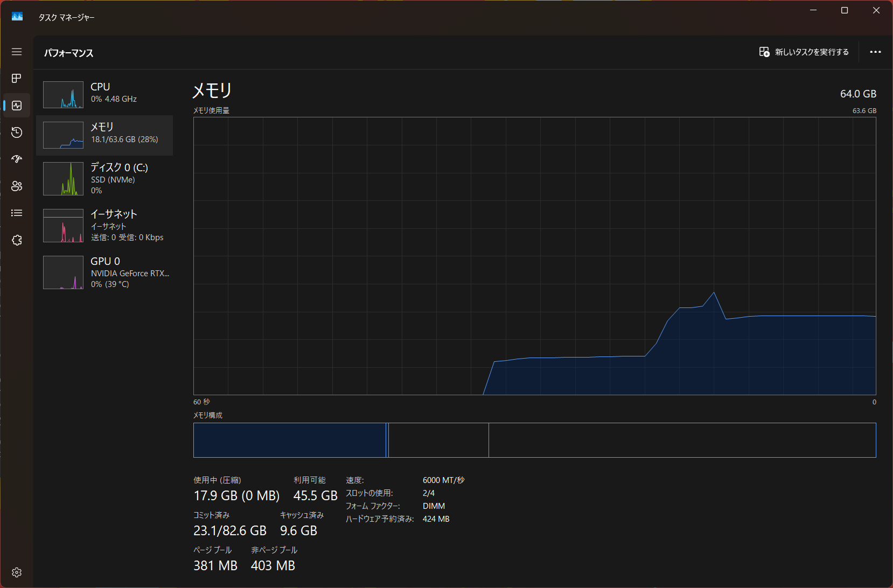Click the in-use segment of memory composition bar
This screenshot has width=893, height=588.
[x=289, y=440]
